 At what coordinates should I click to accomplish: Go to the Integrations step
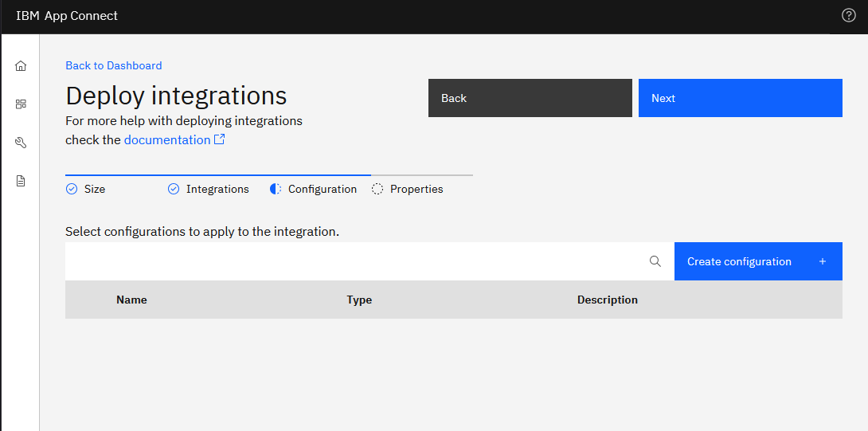pyautogui.click(x=217, y=189)
